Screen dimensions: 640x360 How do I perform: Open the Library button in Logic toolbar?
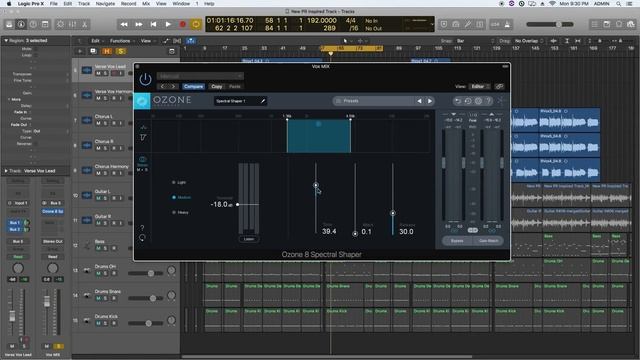point(9,24)
